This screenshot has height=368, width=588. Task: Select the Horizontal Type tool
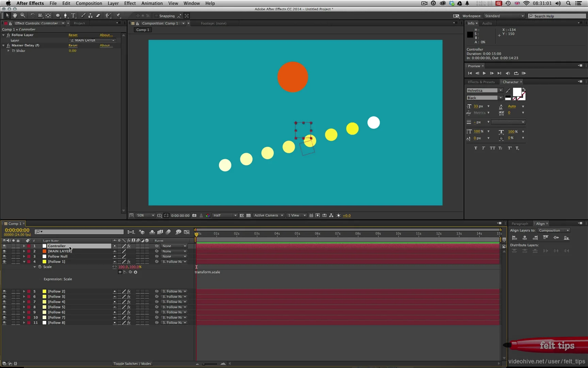[73, 15]
